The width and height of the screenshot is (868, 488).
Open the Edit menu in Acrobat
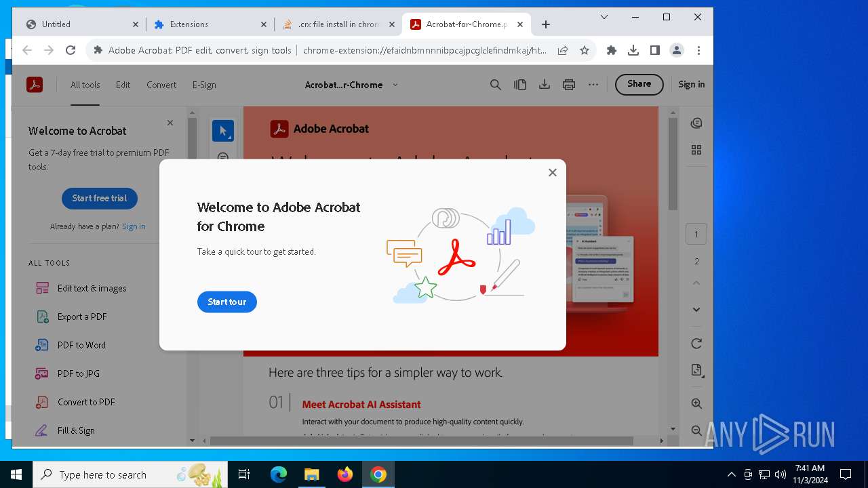coord(123,85)
